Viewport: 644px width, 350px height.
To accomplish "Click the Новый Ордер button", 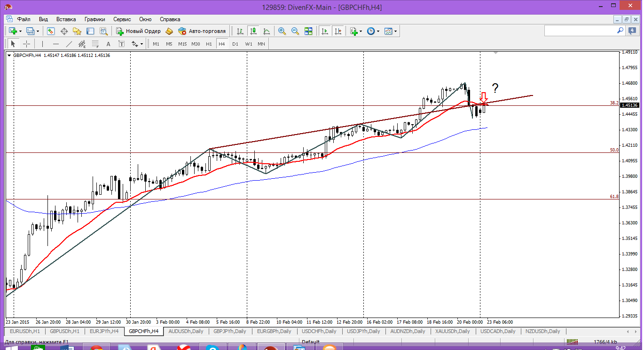I will pyautogui.click(x=139, y=31).
